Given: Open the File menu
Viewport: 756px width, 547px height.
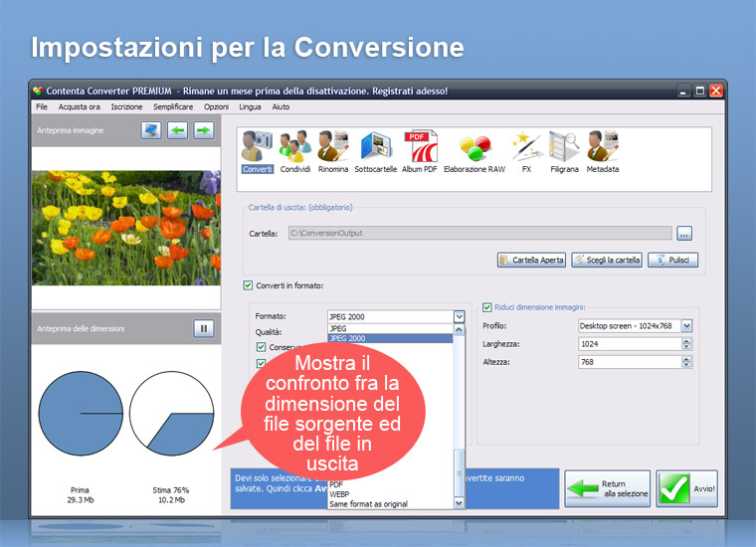Looking at the screenshot, I should [42, 107].
